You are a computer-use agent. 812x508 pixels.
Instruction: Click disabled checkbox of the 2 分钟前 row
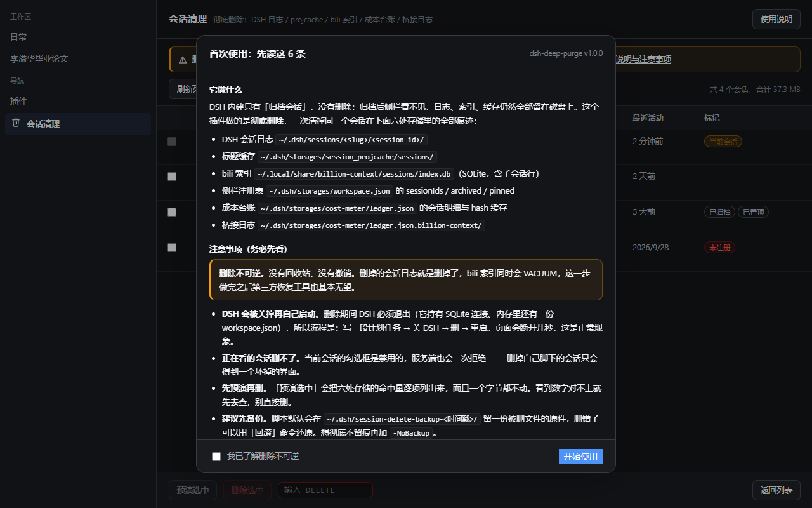[172, 142]
